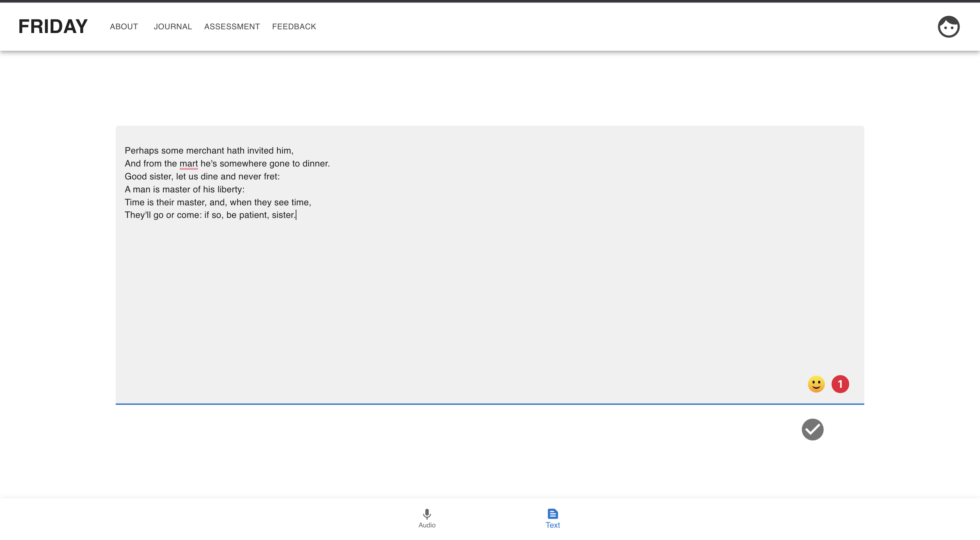Open the ASSESSMENT page

(232, 27)
